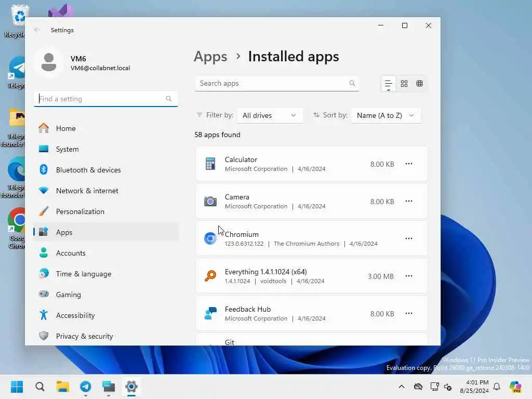Image resolution: width=532 pixels, height=399 pixels.
Task: Click 'The Chromium Authors' publisher text
Action: 307,244
